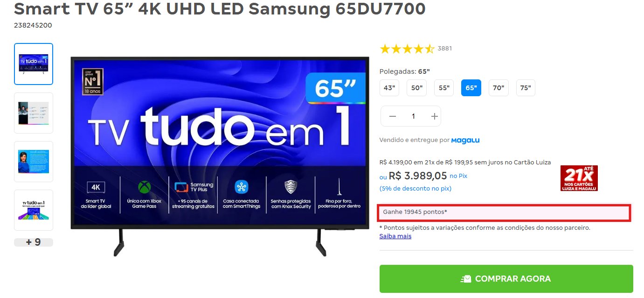Select the 50" screen size option
This screenshot has width=644, height=298.
(416, 88)
